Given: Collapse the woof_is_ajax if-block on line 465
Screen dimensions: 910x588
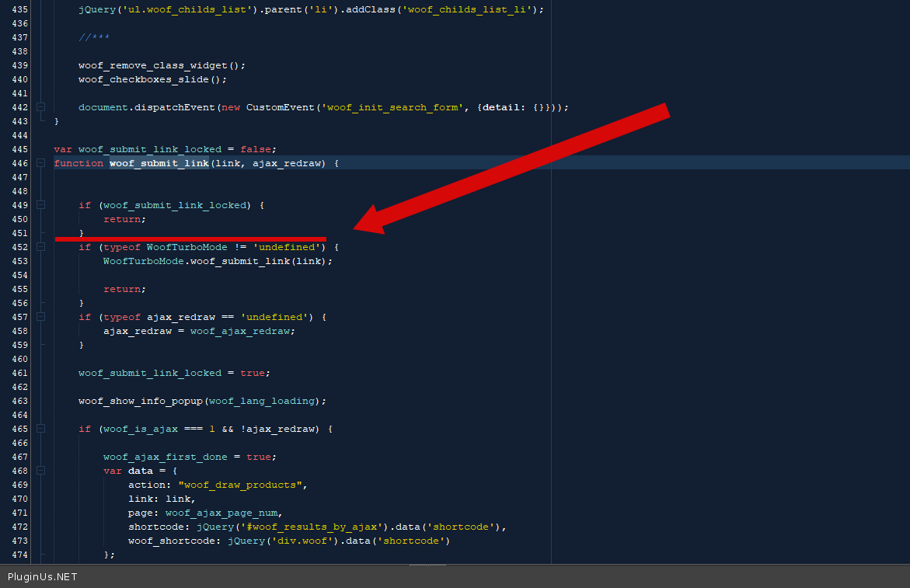Looking at the screenshot, I should (40, 429).
